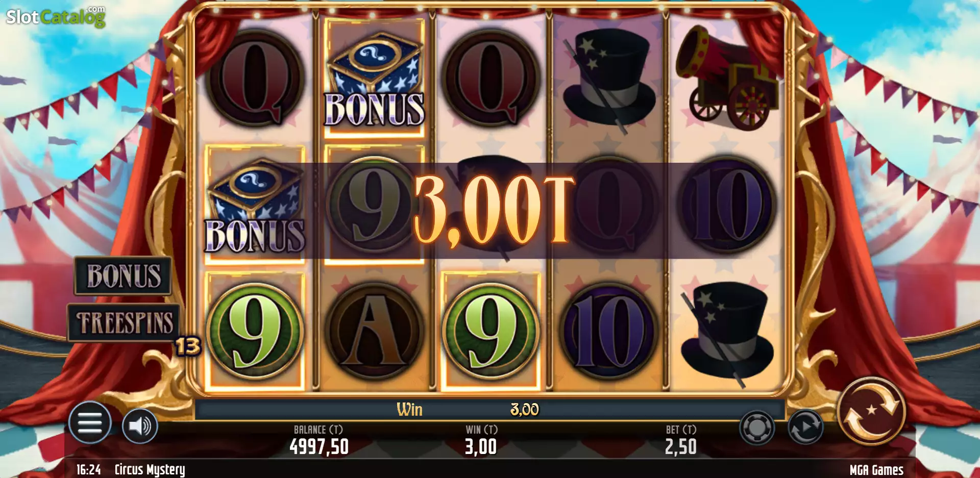Click the BET (T) value 2,50
The height and width of the screenshot is (478, 980).
pos(680,447)
